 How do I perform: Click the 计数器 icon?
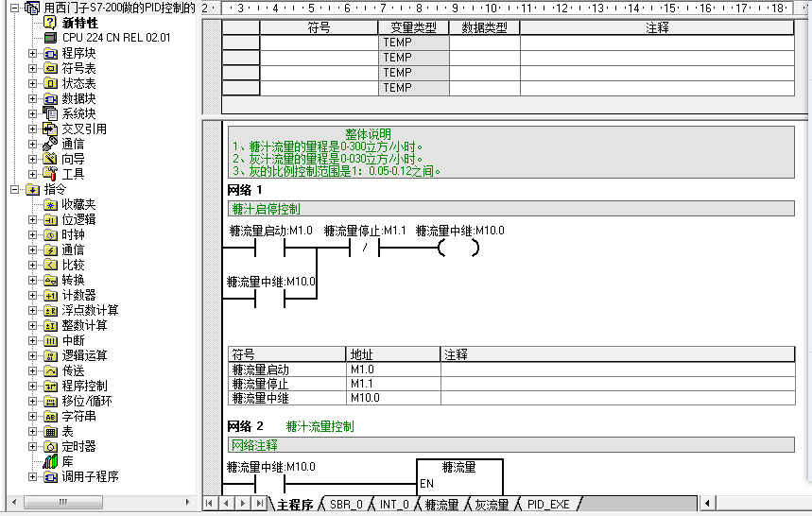click(x=51, y=295)
